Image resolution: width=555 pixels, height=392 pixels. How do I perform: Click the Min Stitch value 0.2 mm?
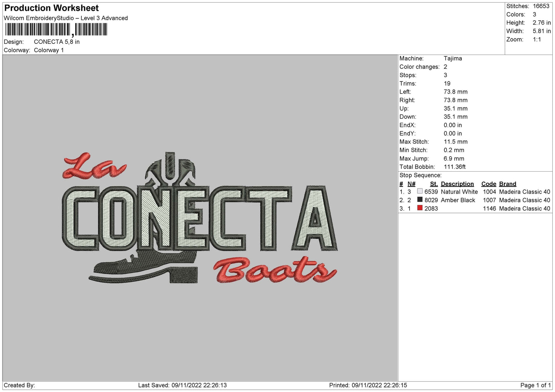454,150
